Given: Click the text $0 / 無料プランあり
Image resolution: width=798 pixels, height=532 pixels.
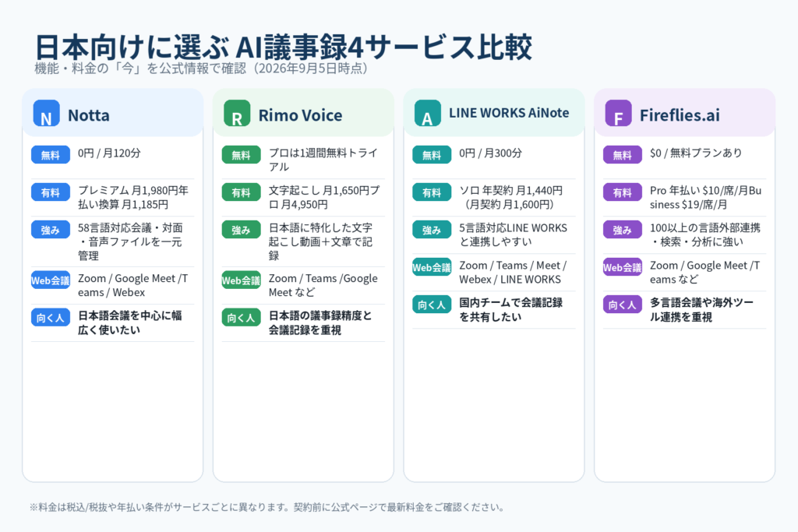Looking at the screenshot, I should tap(696, 153).
